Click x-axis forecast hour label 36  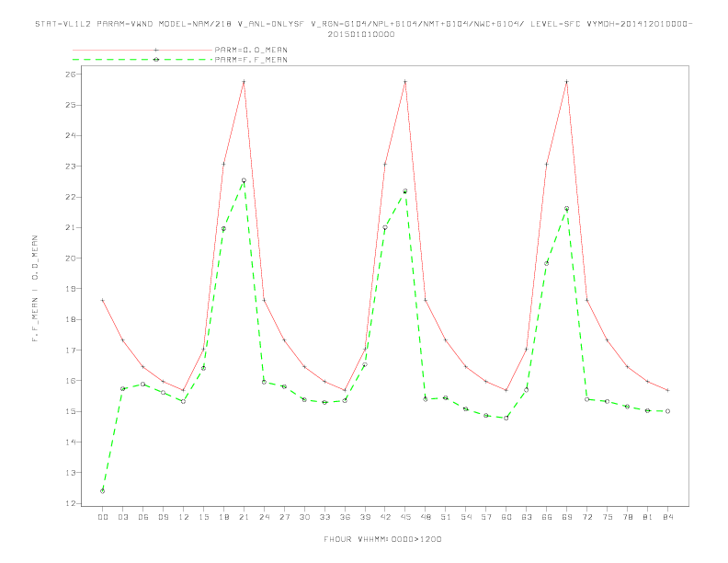tap(345, 517)
